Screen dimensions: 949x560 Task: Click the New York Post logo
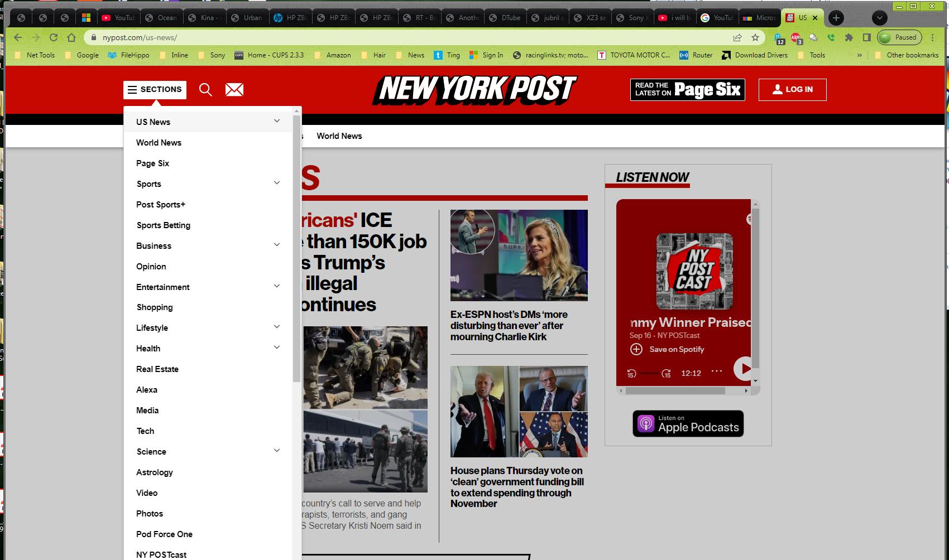474,90
